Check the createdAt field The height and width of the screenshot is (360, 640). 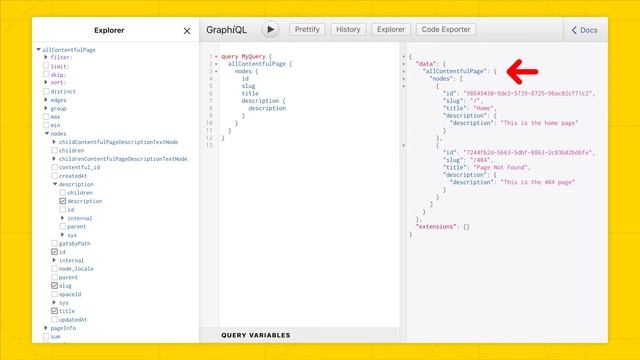point(54,176)
